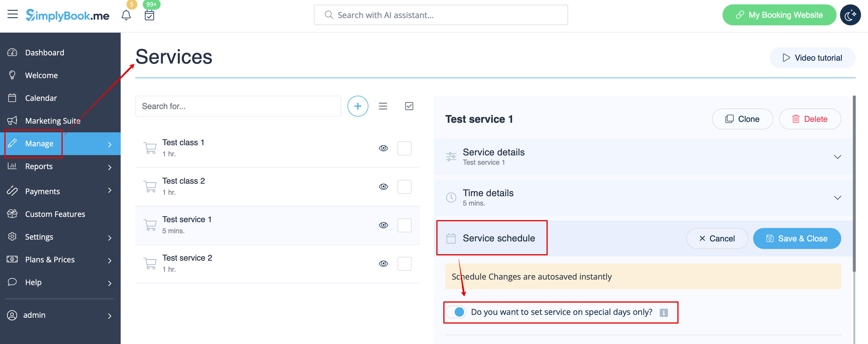Image resolution: width=868 pixels, height=344 pixels.
Task: Click the Marketing Suite megaphone icon
Action: click(x=12, y=120)
